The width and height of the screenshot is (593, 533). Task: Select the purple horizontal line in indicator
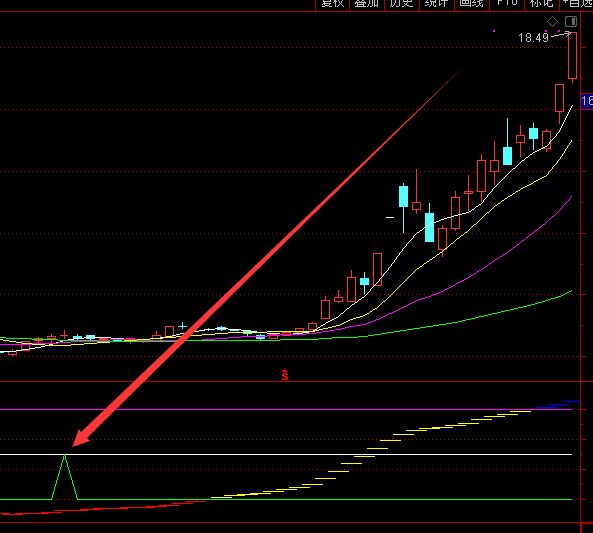pos(286,409)
